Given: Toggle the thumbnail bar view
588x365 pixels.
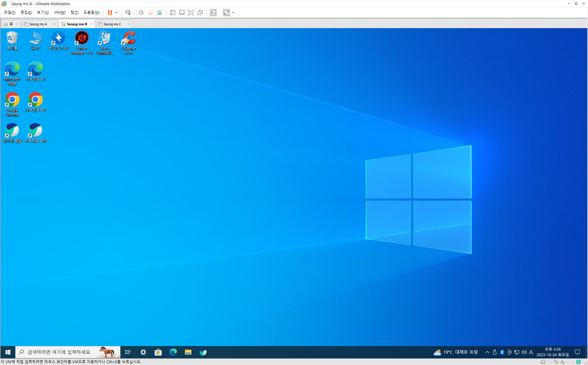Looking at the screenshot, I should pos(182,13).
